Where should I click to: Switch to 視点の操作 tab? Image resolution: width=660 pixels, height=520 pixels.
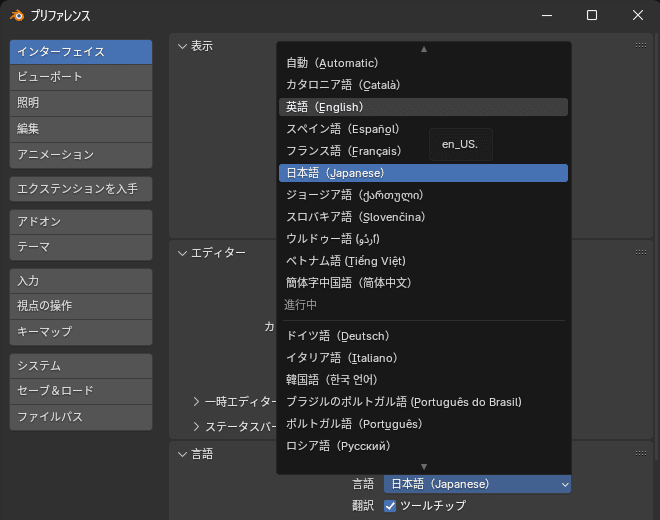81,306
